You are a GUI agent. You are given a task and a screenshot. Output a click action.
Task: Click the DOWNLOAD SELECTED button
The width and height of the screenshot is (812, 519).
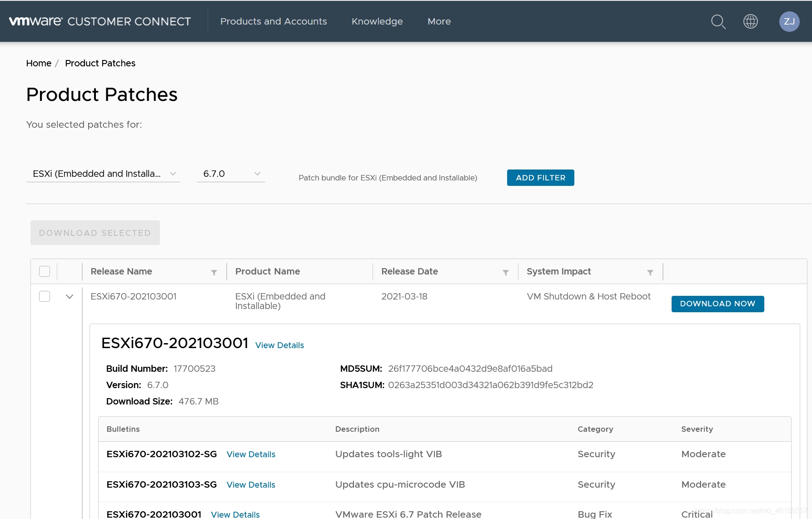pos(95,233)
